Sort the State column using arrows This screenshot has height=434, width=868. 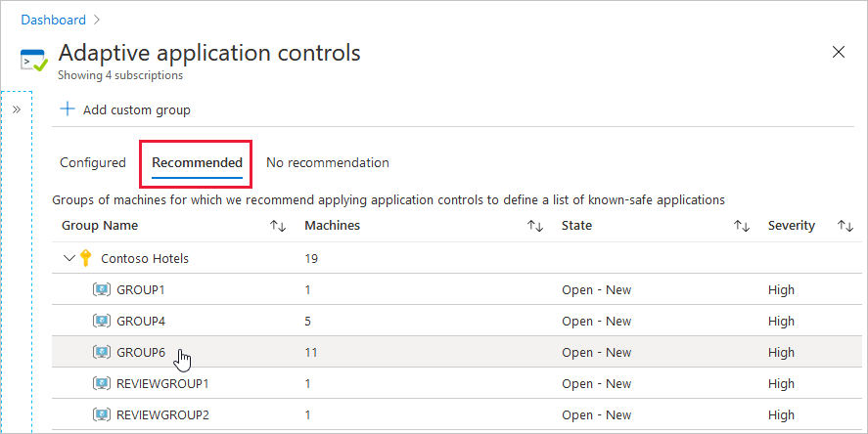[742, 226]
